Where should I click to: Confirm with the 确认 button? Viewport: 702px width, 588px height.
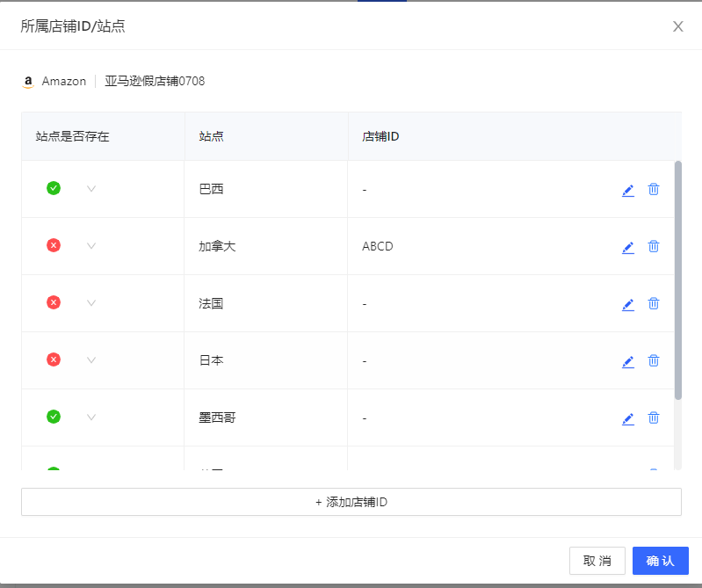661,561
